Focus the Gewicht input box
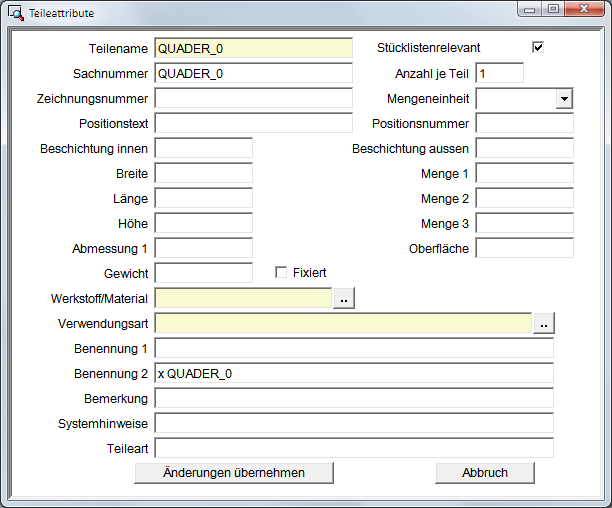612x508 pixels. 203,273
